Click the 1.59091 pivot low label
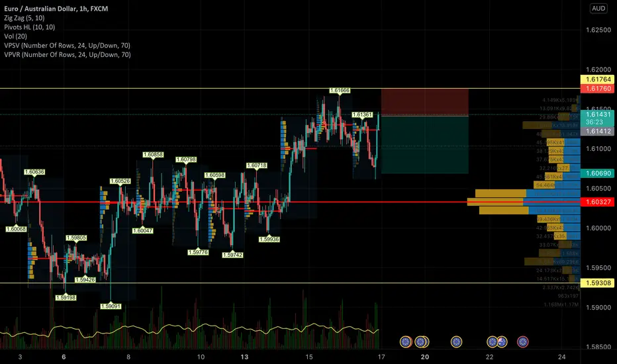Image resolution: width=617 pixels, height=364 pixels. click(111, 306)
